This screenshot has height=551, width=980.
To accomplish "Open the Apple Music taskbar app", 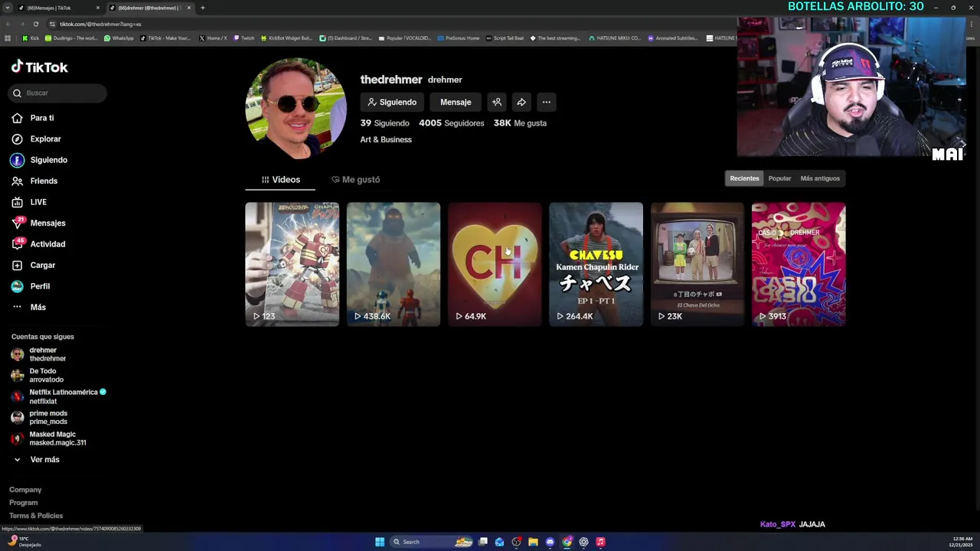I will 600,542.
